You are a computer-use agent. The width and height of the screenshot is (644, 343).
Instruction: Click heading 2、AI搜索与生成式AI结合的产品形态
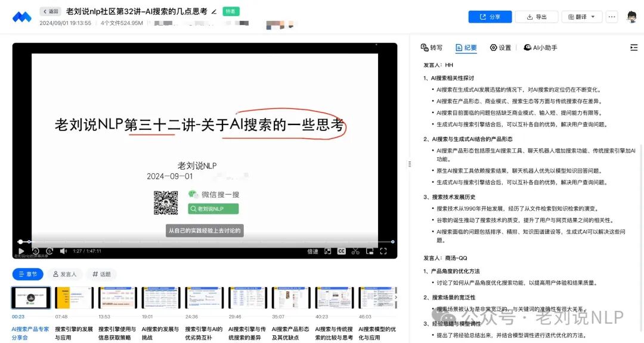(x=468, y=139)
